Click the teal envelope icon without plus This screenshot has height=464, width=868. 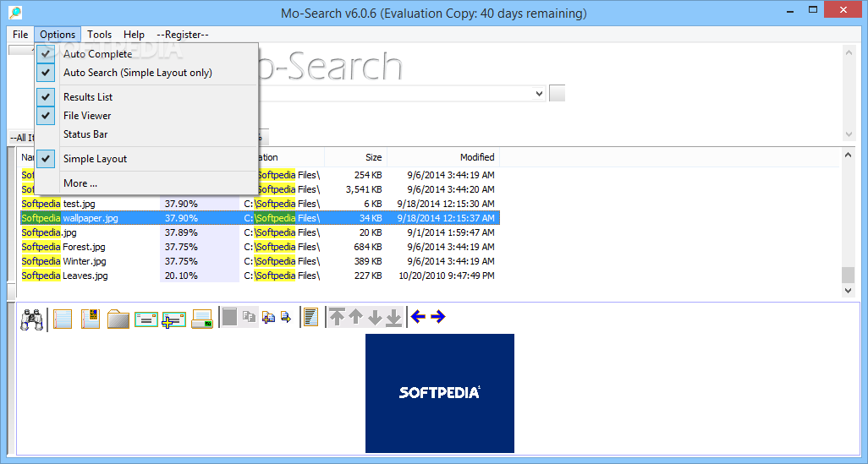(146, 319)
